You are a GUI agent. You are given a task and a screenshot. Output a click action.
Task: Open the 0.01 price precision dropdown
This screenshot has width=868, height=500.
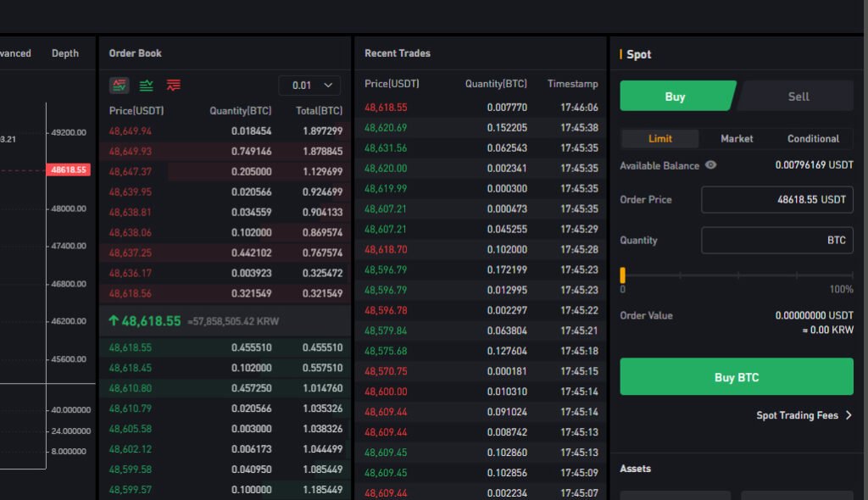309,86
